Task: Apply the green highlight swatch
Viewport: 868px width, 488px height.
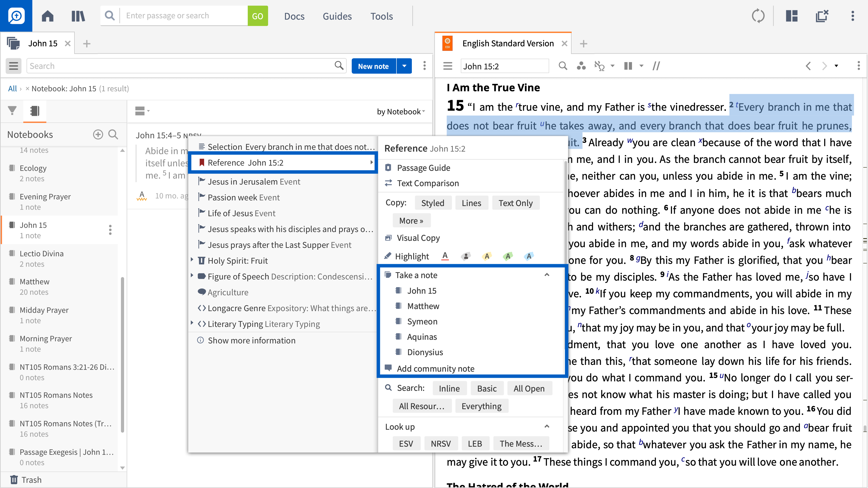Action: pos(508,256)
